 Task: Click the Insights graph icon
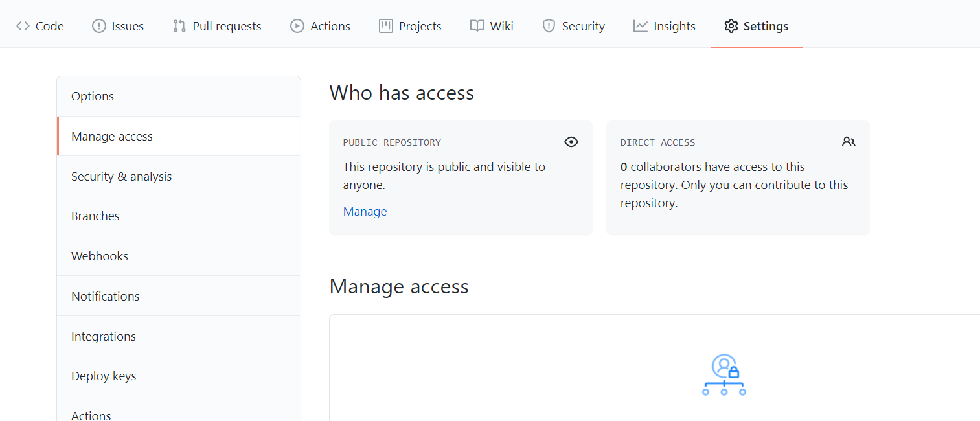[641, 26]
